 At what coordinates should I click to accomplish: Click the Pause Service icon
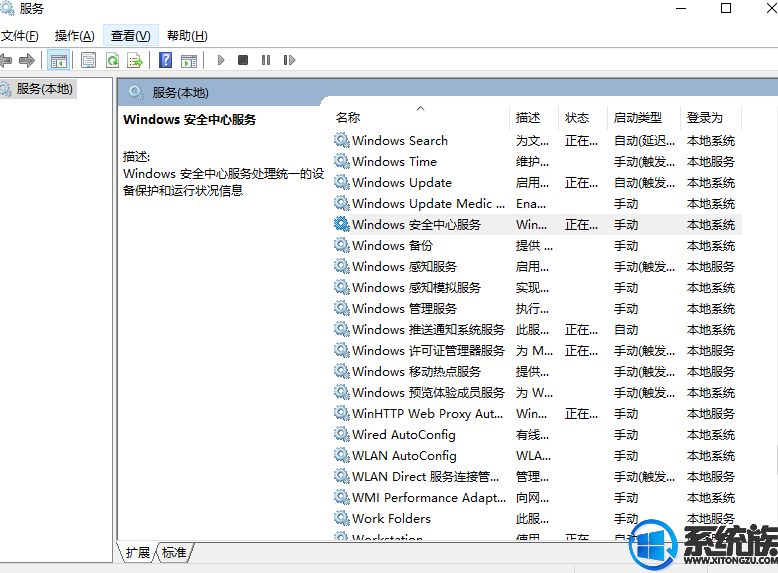point(266,61)
